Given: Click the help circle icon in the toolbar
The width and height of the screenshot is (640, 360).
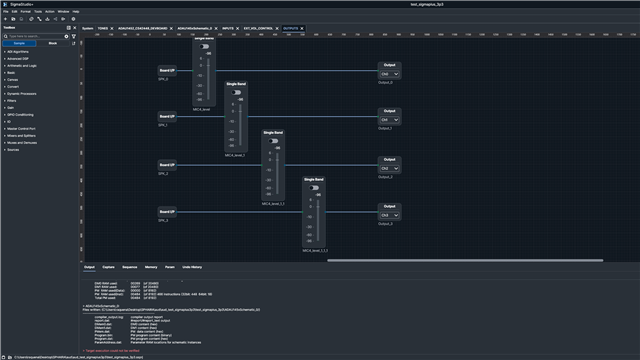Looking at the screenshot, I should coord(73,19).
